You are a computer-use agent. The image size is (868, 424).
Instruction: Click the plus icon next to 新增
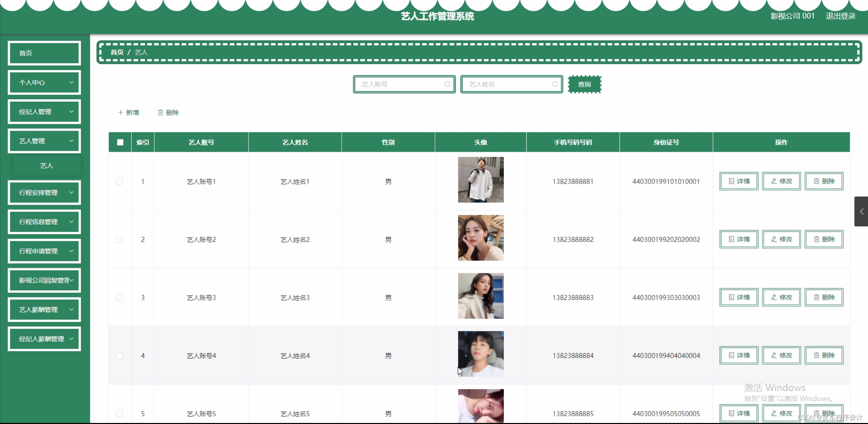(x=121, y=112)
